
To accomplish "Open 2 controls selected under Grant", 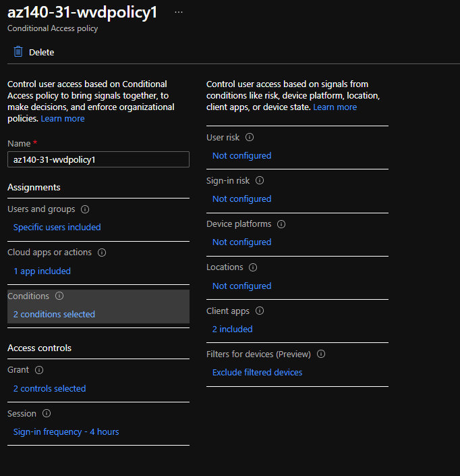I will (x=50, y=389).
